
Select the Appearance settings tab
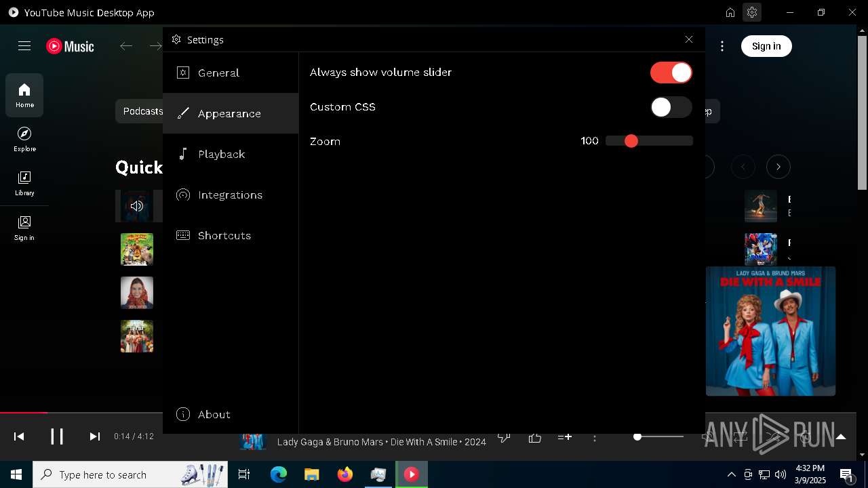[x=231, y=113]
